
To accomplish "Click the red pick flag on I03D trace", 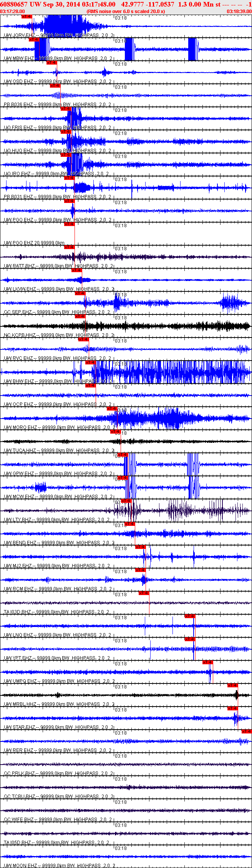I will click(x=144, y=593).
